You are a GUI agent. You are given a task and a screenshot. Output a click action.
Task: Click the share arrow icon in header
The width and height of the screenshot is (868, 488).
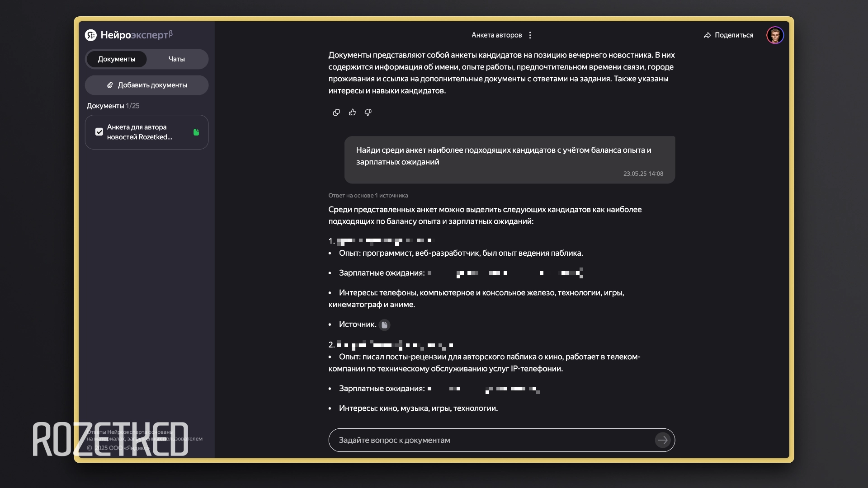708,35
